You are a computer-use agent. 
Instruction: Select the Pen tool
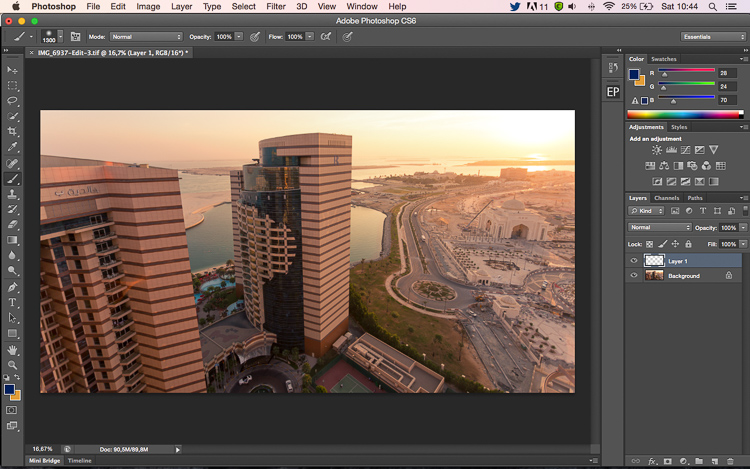tap(12, 287)
